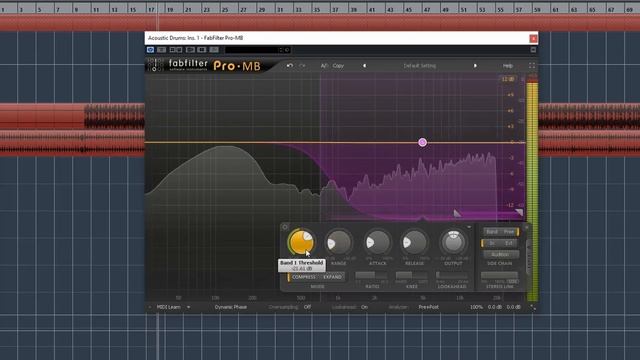640x360 pixels.
Task: Click Copy A to B button
Action: (338, 66)
